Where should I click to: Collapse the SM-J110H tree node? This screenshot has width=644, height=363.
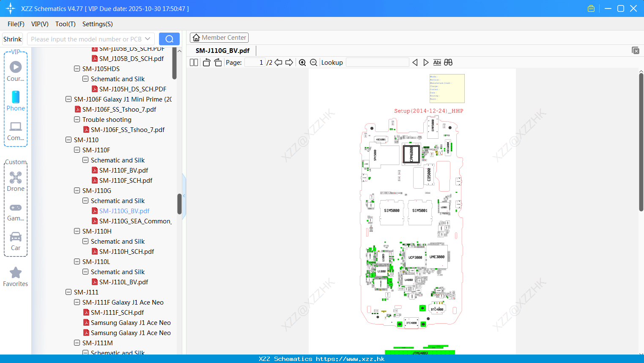[77, 231]
